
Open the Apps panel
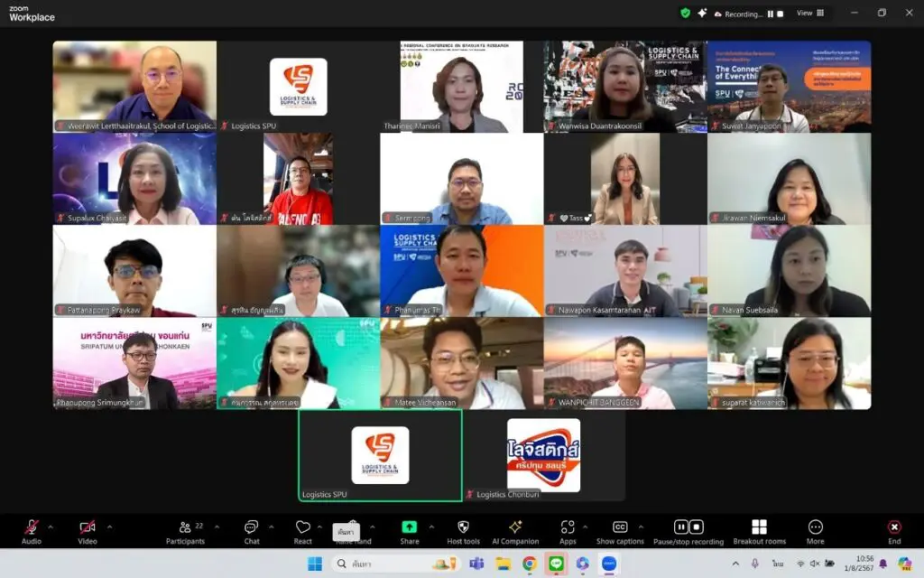tap(568, 531)
